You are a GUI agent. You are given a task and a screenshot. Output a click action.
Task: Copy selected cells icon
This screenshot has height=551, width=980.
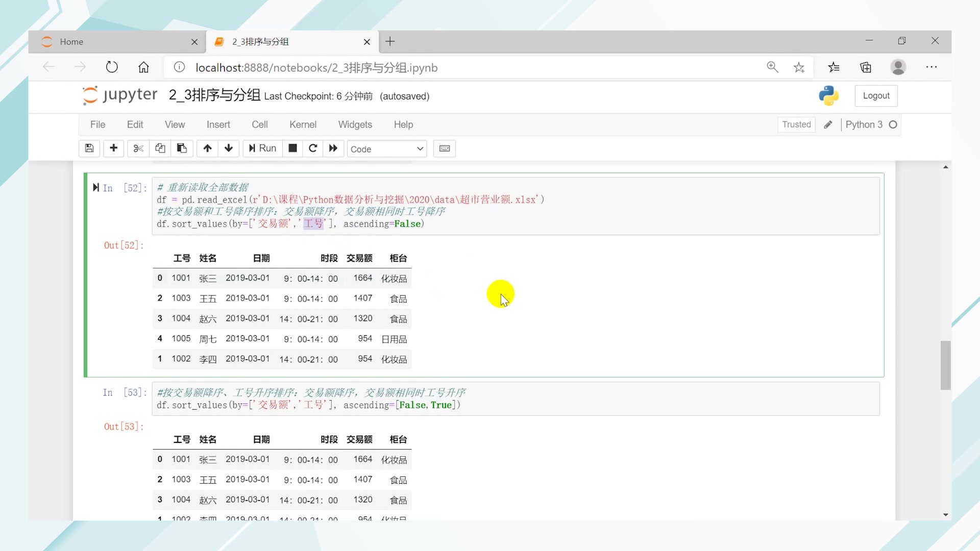pyautogui.click(x=160, y=148)
